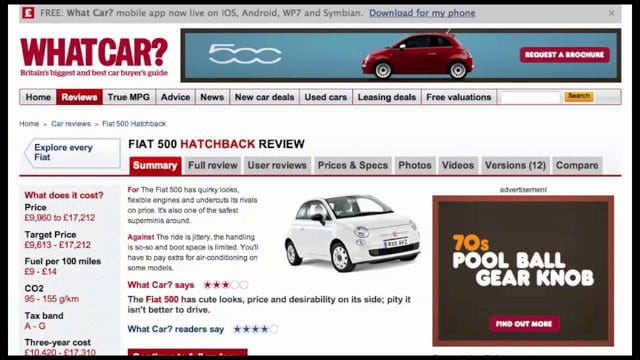640x360 pixels.
Task: Go to True MPG section
Action: 129,97
